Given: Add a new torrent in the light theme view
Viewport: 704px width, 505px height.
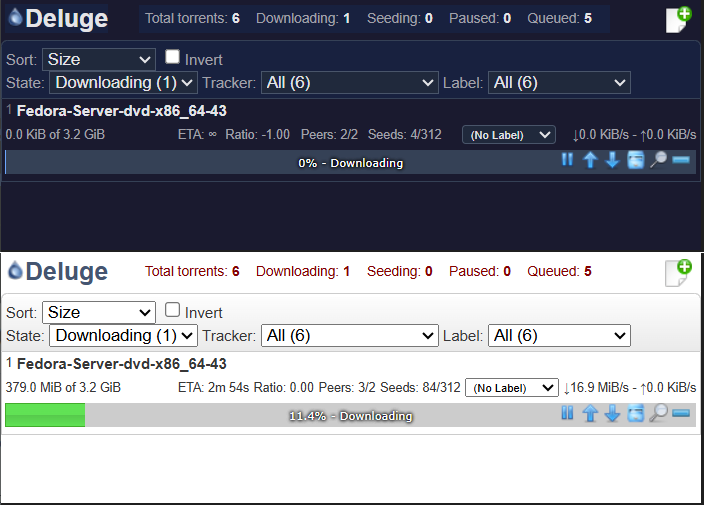Looking at the screenshot, I should [678, 273].
